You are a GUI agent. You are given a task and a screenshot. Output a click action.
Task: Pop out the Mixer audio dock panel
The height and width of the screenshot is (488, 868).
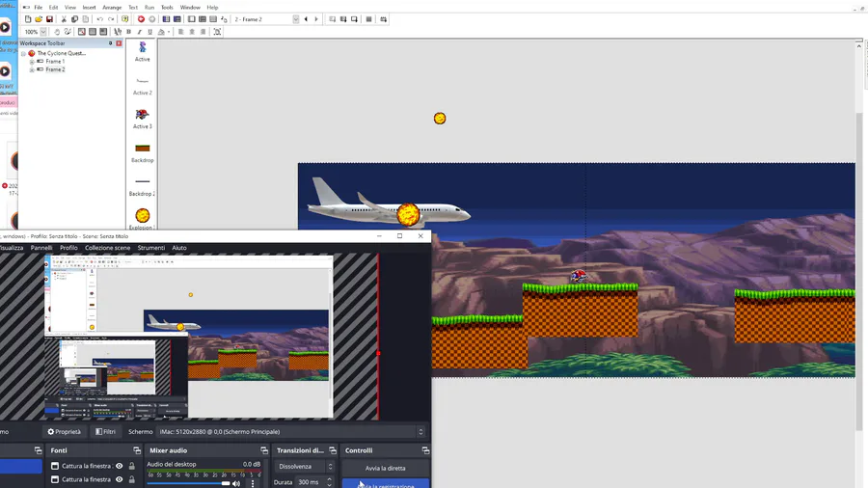(x=264, y=450)
